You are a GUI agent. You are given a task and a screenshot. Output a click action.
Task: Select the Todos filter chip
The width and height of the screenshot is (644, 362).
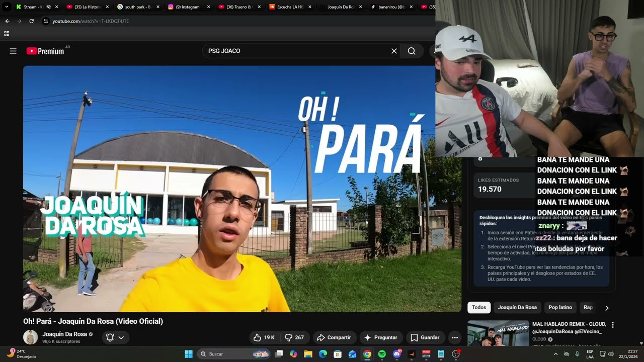point(479,307)
